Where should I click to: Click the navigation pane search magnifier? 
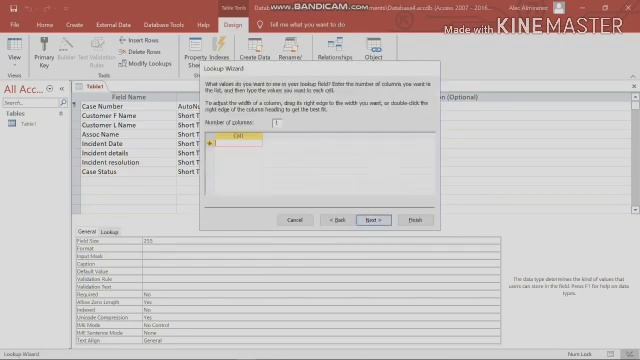click(x=63, y=102)
